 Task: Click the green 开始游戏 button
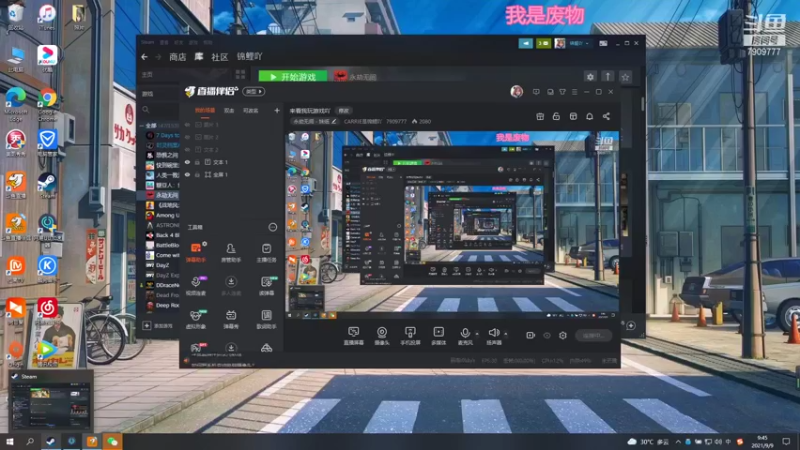(x=293, y=77)
